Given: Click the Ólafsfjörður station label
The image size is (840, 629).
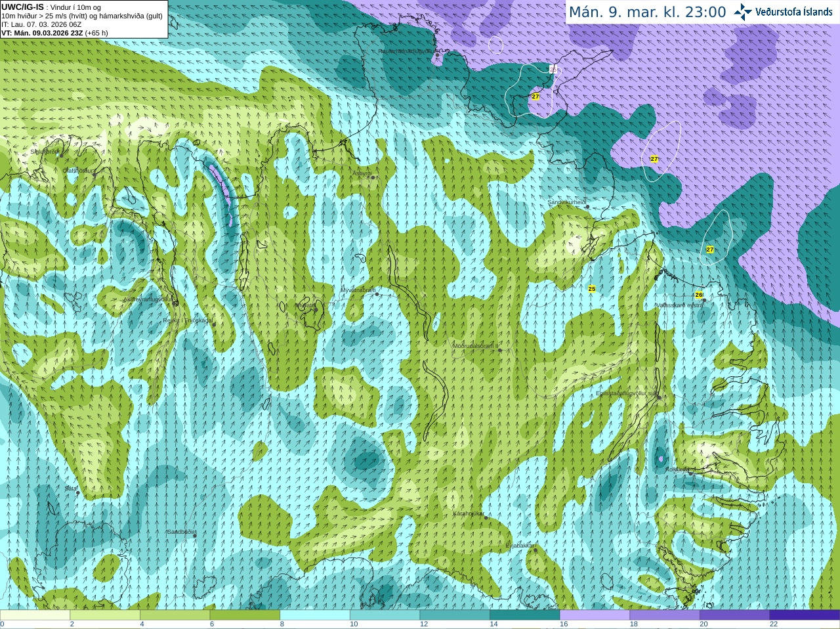Looking at the screenshot, I should click(x=78, y=171).
